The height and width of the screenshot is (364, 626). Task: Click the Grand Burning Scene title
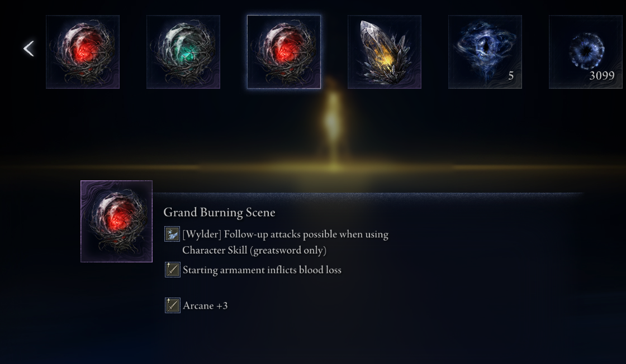coord(219,212)
